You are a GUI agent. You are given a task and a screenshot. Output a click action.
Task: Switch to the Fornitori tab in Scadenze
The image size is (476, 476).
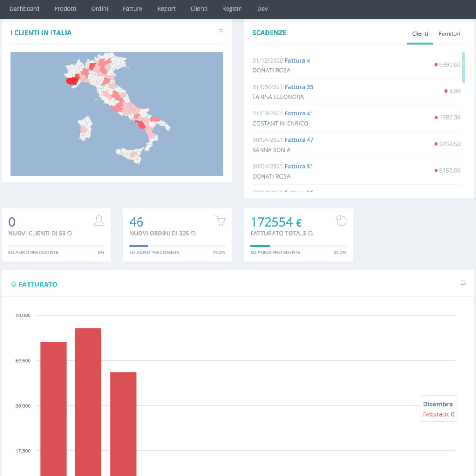click(x=449, y=33)
